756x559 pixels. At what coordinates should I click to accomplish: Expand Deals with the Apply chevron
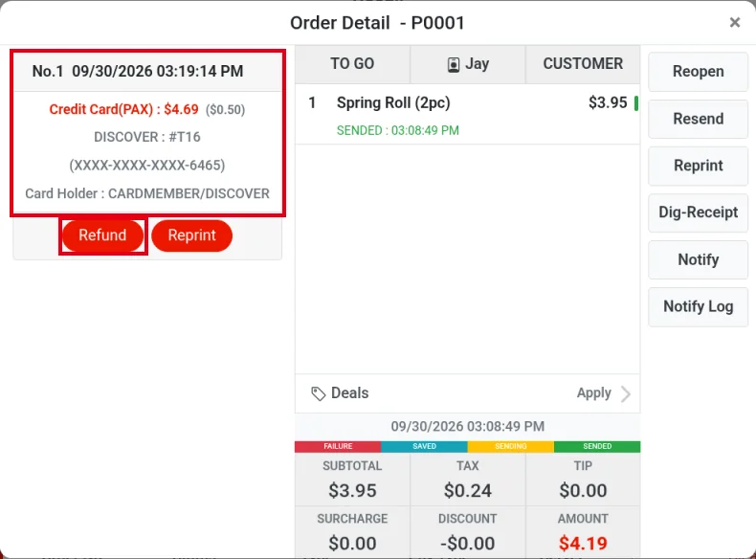point(626,393)
